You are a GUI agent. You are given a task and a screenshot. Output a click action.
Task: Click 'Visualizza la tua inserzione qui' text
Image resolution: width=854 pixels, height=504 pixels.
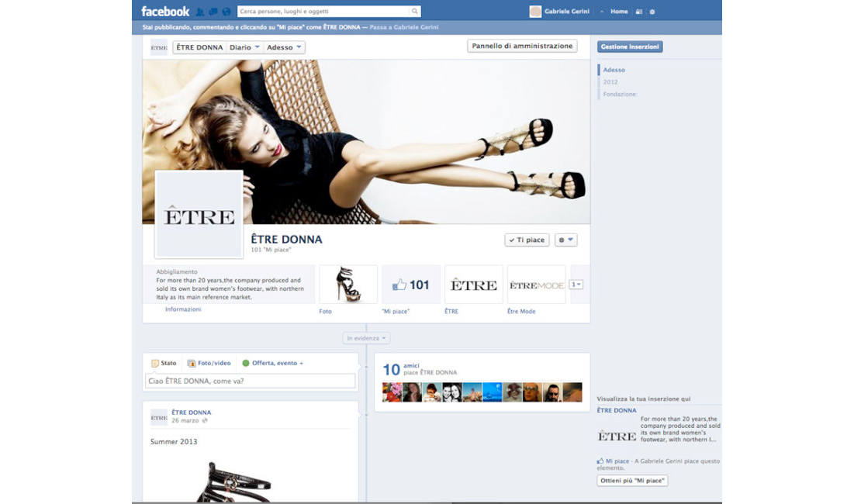[x=643, y=399]
